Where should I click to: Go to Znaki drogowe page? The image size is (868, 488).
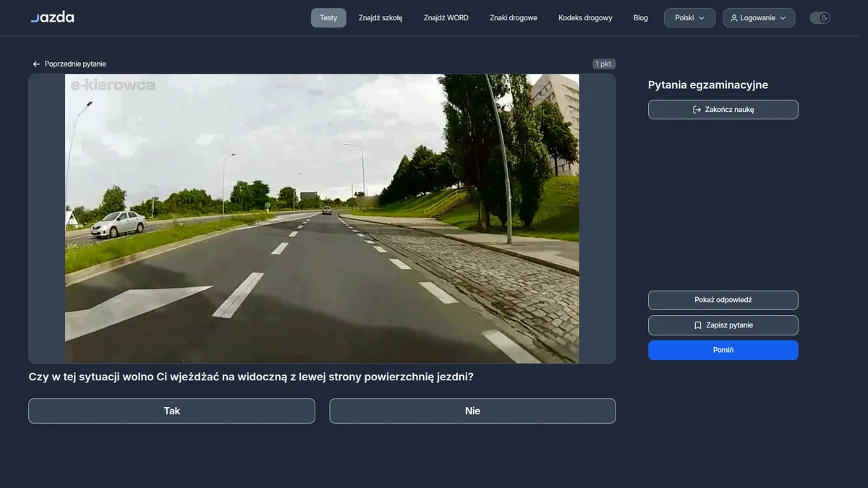tap(514, 18)
